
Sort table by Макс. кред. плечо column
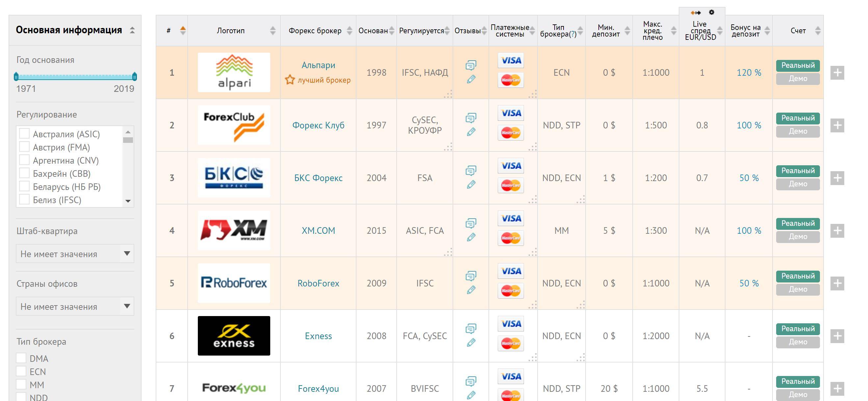click(x=673, y=31)
